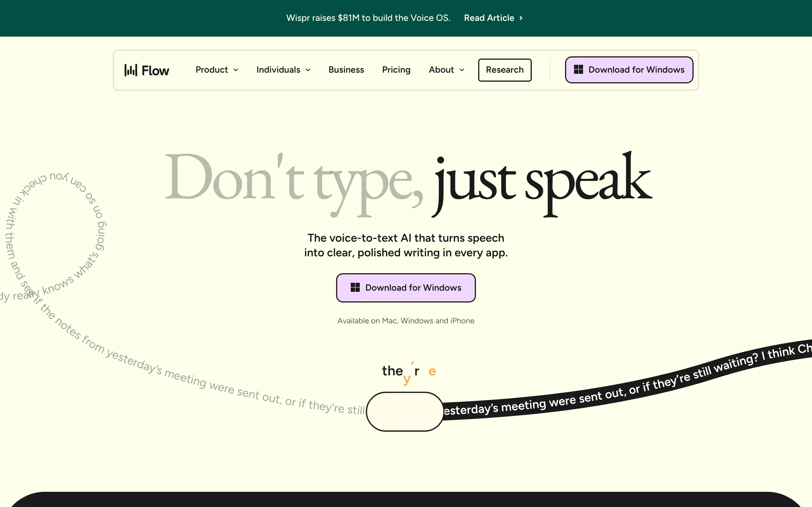Click the Research button
The height and width of the screenshot is (507, 812).
click(x=505, y=70)
